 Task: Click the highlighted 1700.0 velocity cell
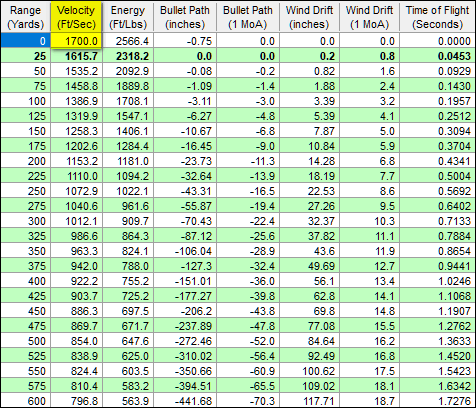[76, 41]
